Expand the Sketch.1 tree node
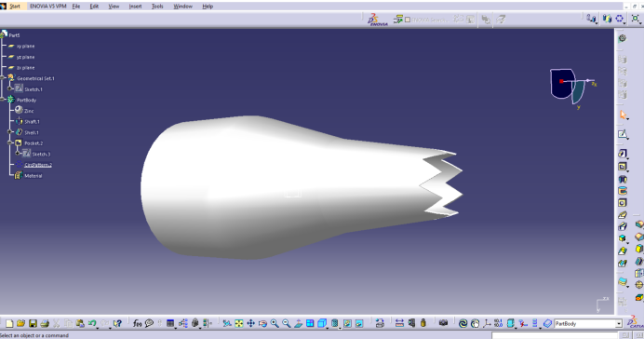Viewport: 644px width, 339px height. [x=10, y=88]
